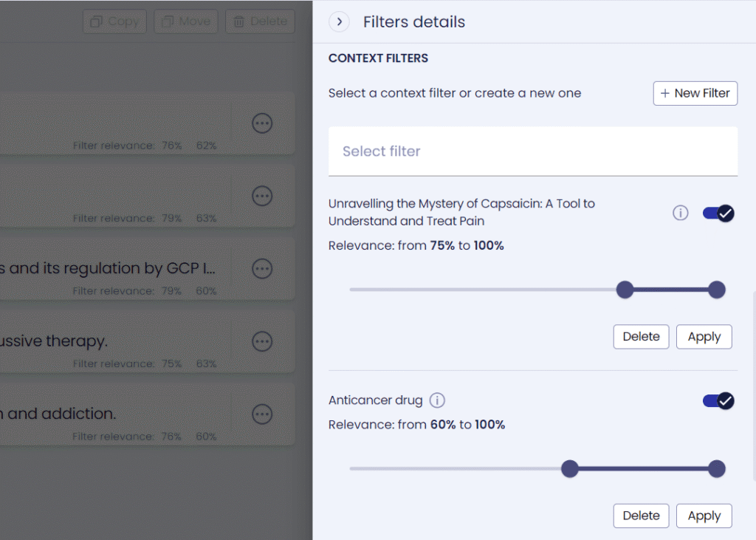Viewport: 756px width, 540px height.
Task: Click the New Filter button
Action: (x=695, y=93)
